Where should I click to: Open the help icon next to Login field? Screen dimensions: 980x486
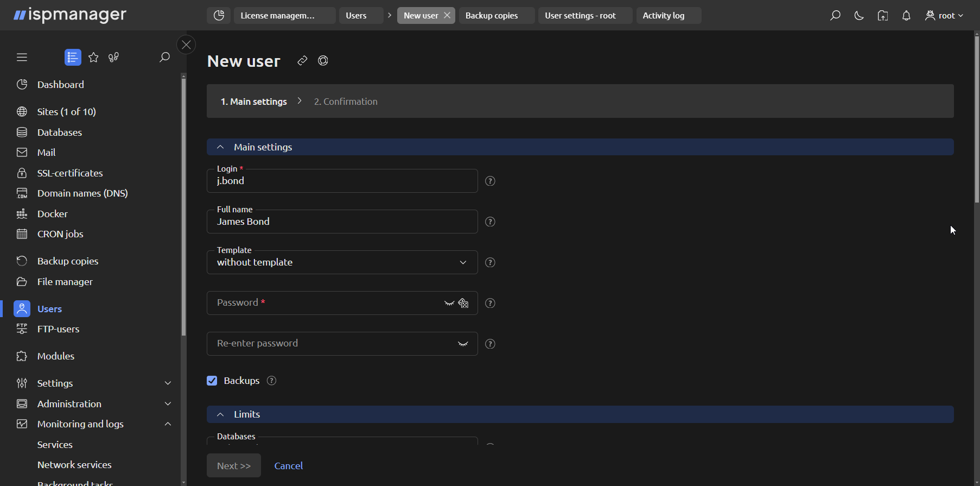tap(490, 181)
